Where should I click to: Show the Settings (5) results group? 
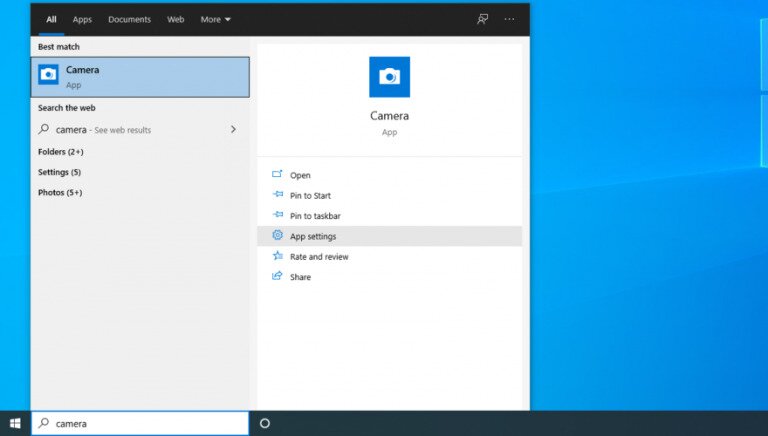click(59, 172)
